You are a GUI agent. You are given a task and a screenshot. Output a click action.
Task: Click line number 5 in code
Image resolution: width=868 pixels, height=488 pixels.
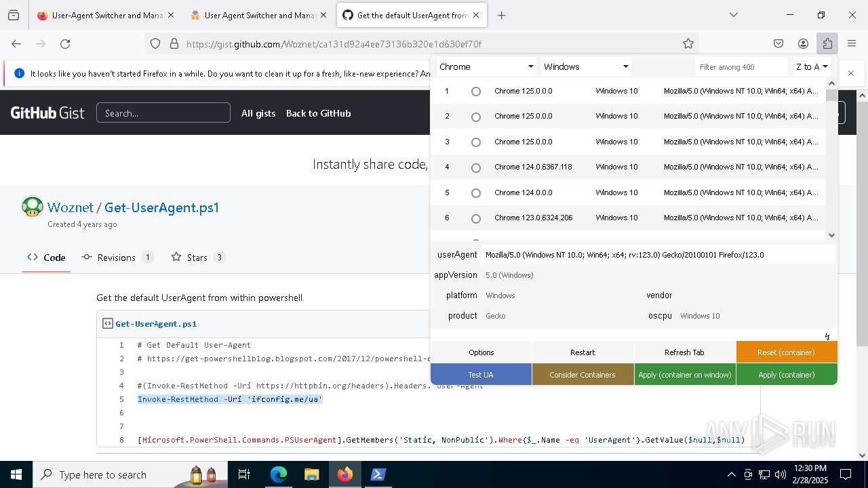[x=122, y=399]
